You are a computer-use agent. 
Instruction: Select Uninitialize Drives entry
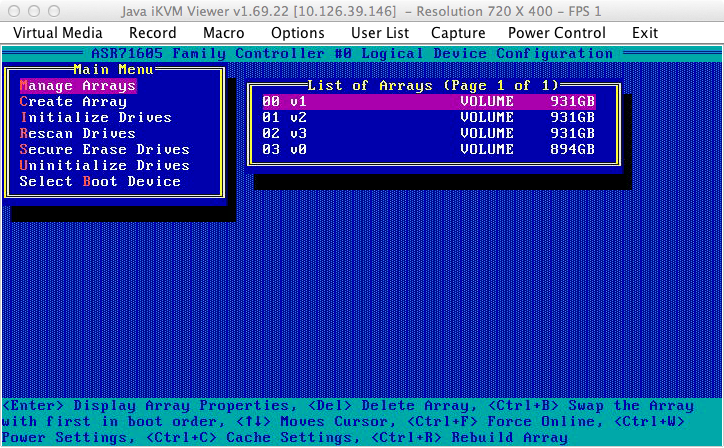click(104, 165)
